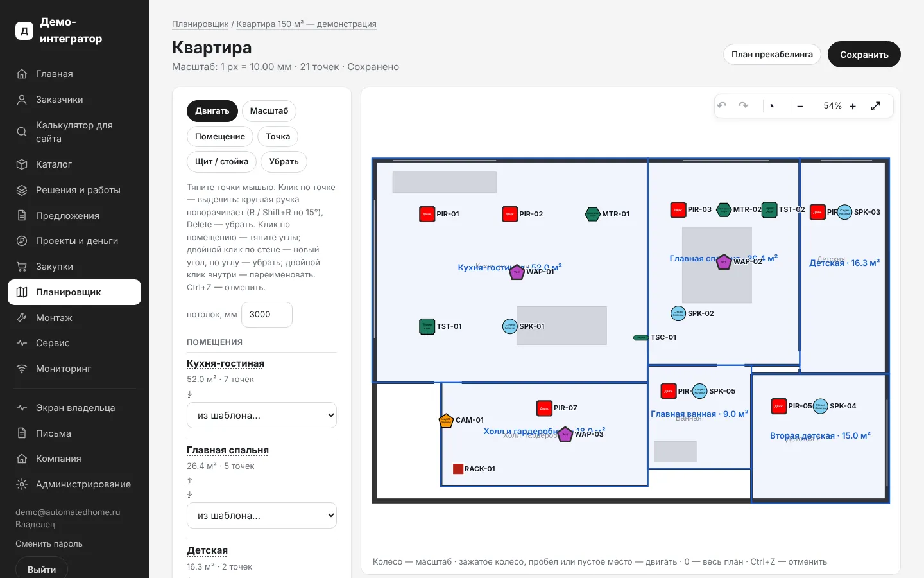Screen dimensions: 924x578
Task: Zoom in with the plus button
Action: pos(853,107)
